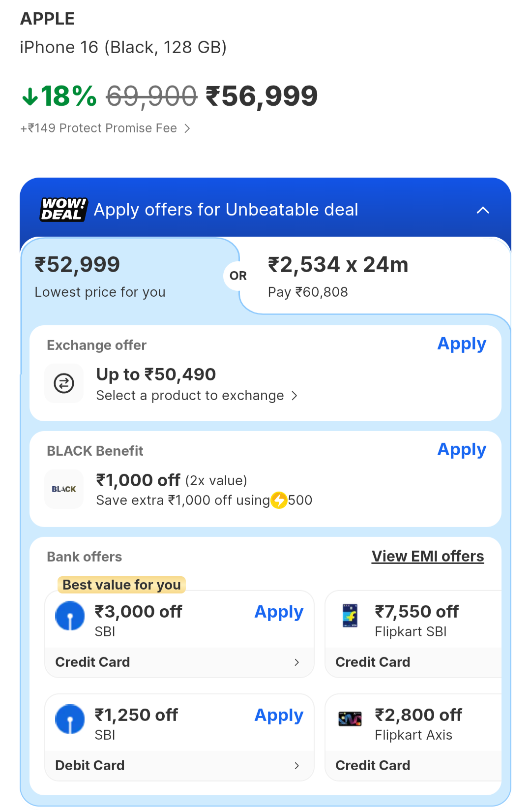The height and width of the screenshot is (812, 531).
Task: Click the SBI logo on Debit Card offer
Action: point(70,719)
